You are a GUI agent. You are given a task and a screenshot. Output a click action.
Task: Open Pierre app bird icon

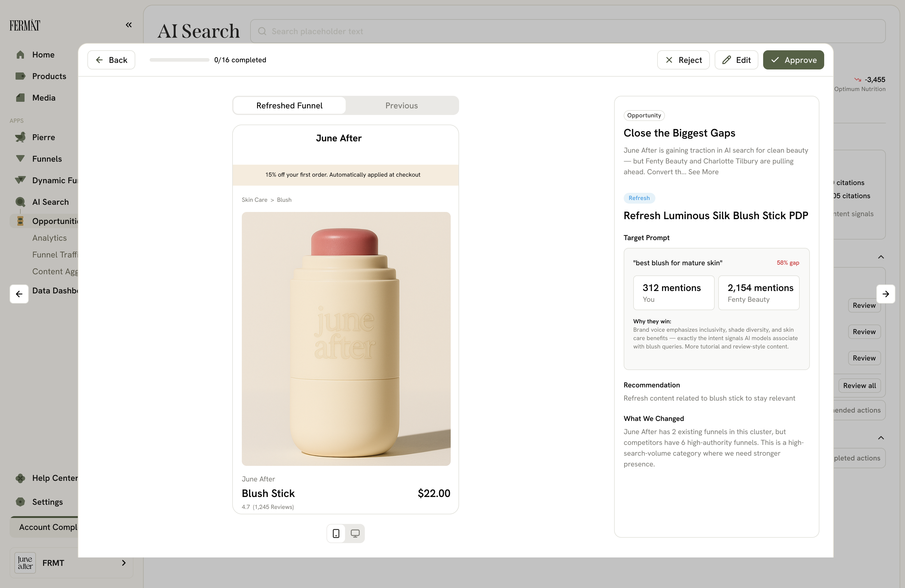pos(21,137)
